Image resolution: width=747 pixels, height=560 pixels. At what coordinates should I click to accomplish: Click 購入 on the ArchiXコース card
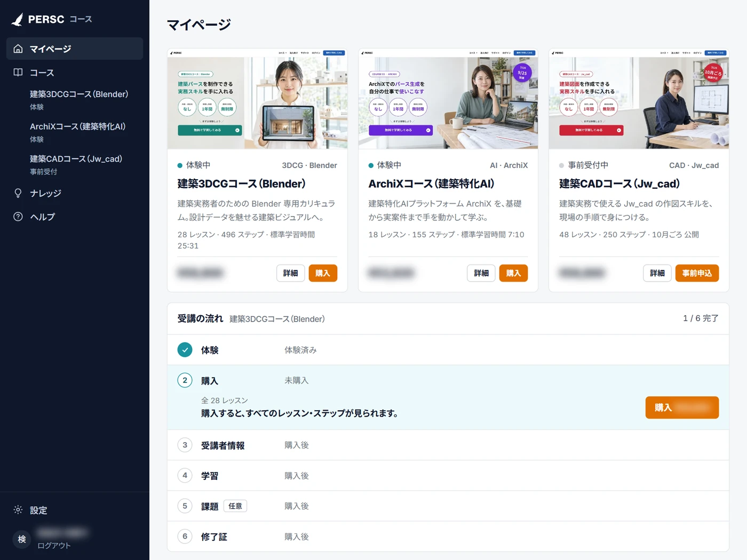point(513,273)
